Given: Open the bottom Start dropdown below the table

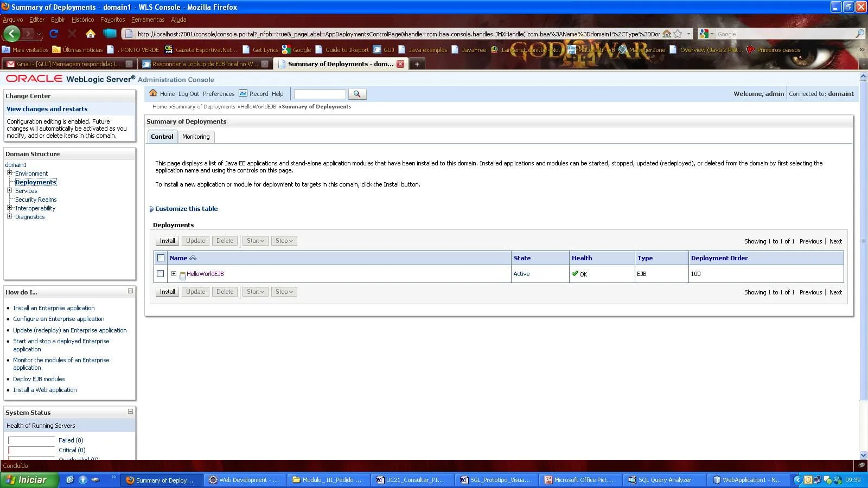Looking at the screenshot, I should coord(255,292).
